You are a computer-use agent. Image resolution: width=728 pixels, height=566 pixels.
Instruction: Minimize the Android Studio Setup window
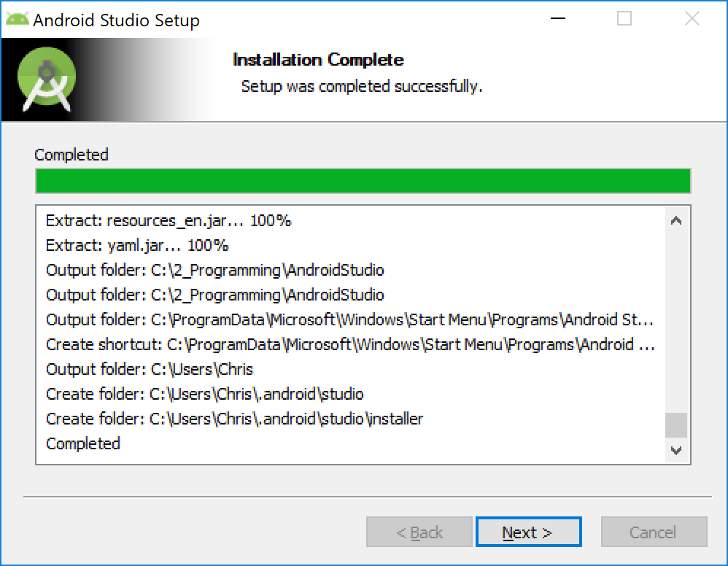(x=557, y=18)
